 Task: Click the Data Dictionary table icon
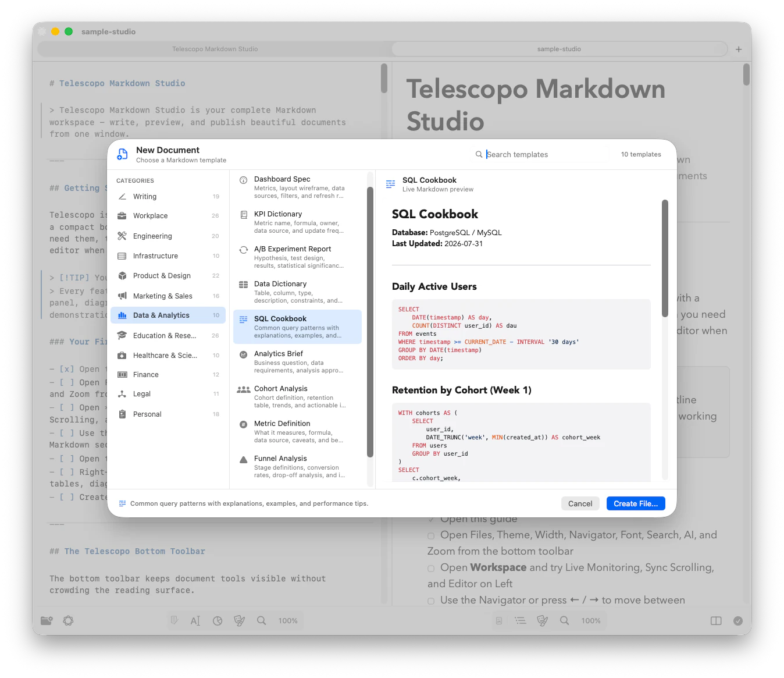(244, 285)
